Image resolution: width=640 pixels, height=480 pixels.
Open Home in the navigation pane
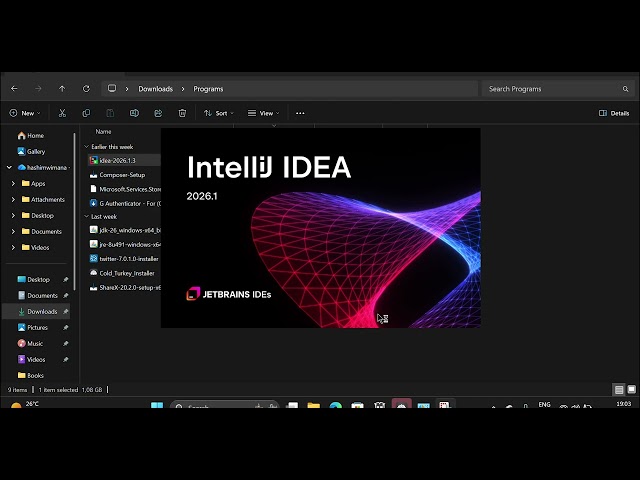31,136
